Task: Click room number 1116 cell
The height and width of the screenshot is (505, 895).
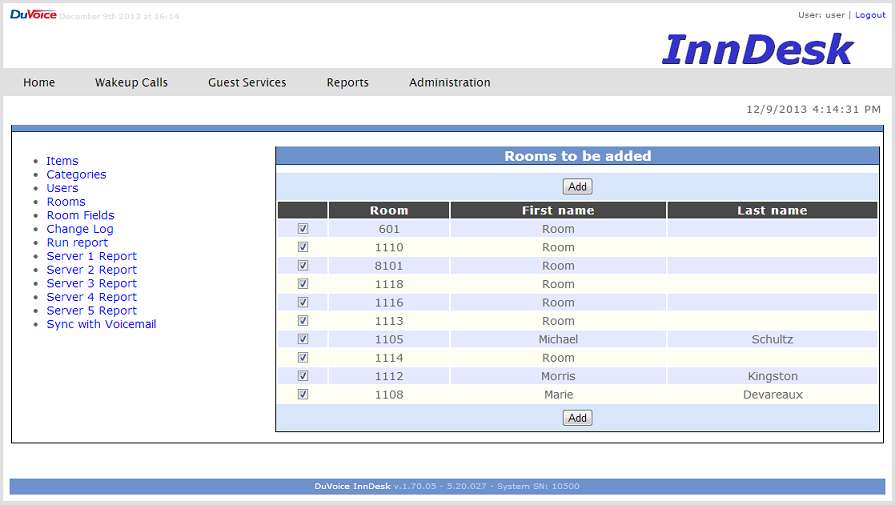Action: [x=389, y=302]
